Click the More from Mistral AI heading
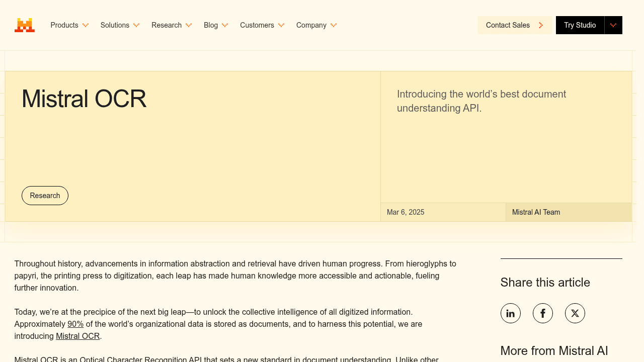 554,351
